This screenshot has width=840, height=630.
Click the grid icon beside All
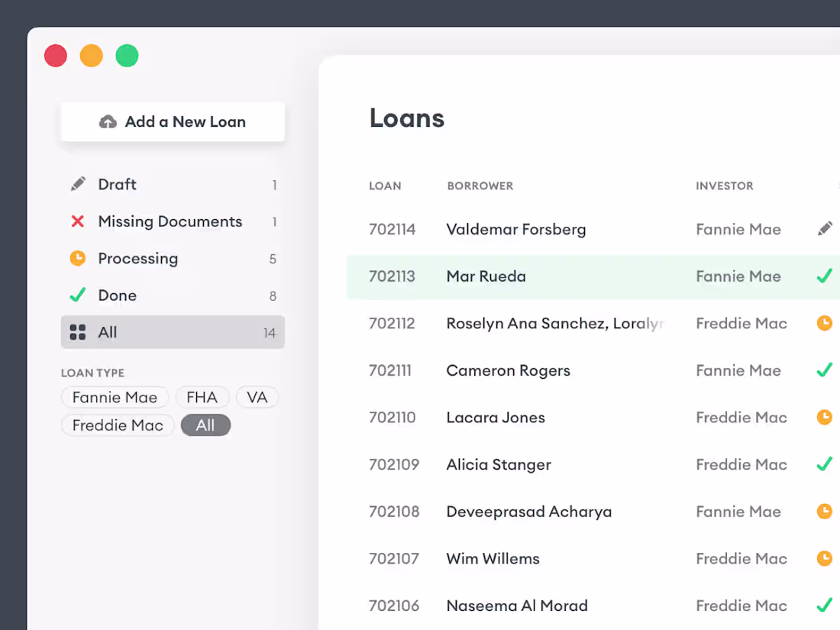(78, 332)
